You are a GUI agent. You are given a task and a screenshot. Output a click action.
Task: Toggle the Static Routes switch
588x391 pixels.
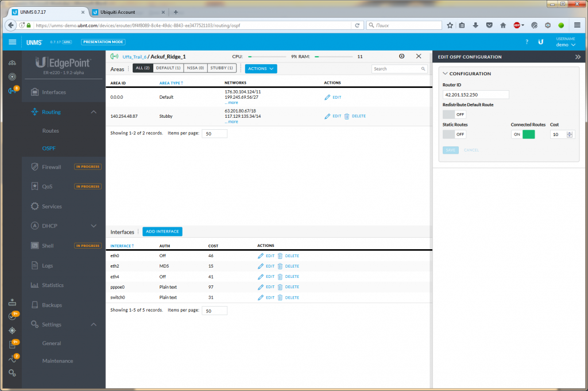point(454,134)
